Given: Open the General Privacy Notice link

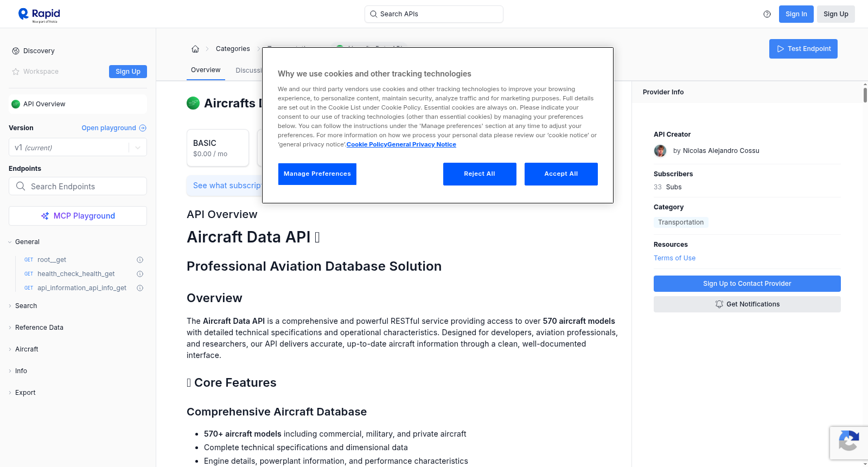Looking at the screenshot, I should (x=422, y=145).
